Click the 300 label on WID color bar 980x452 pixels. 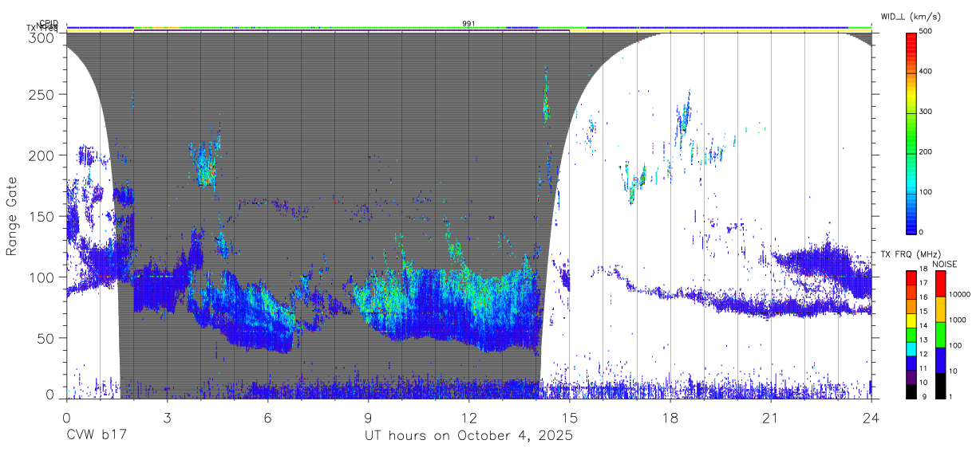[x=926, y=112]
